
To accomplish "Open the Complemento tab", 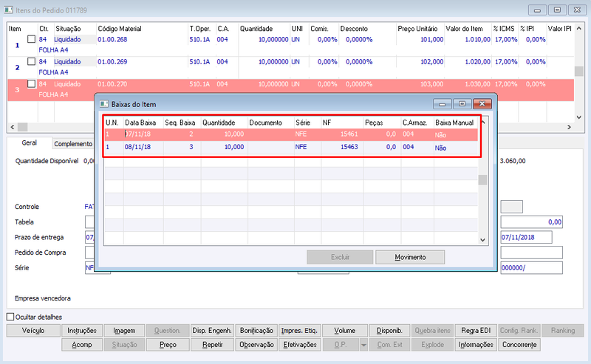I will click(x=72, y=143).
